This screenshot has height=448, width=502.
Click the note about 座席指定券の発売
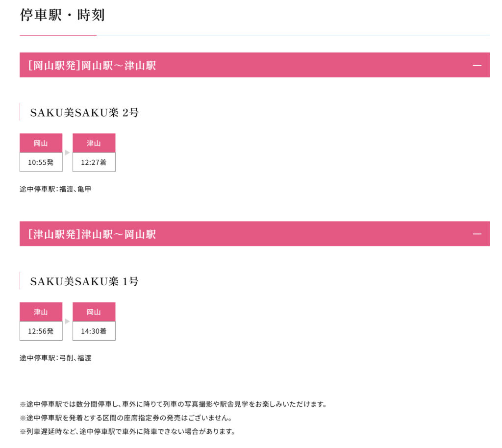[x=126, y=418]
